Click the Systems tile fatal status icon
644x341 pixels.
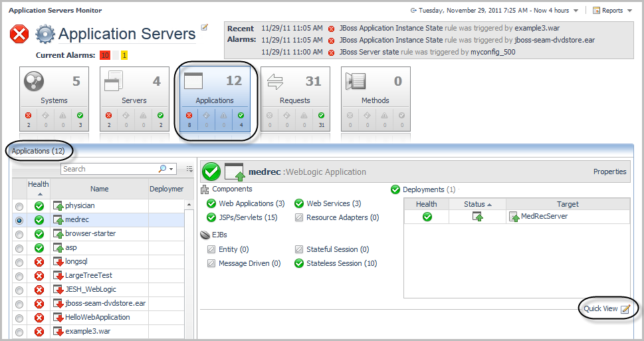pyautogui.click(x=29, y=116)
